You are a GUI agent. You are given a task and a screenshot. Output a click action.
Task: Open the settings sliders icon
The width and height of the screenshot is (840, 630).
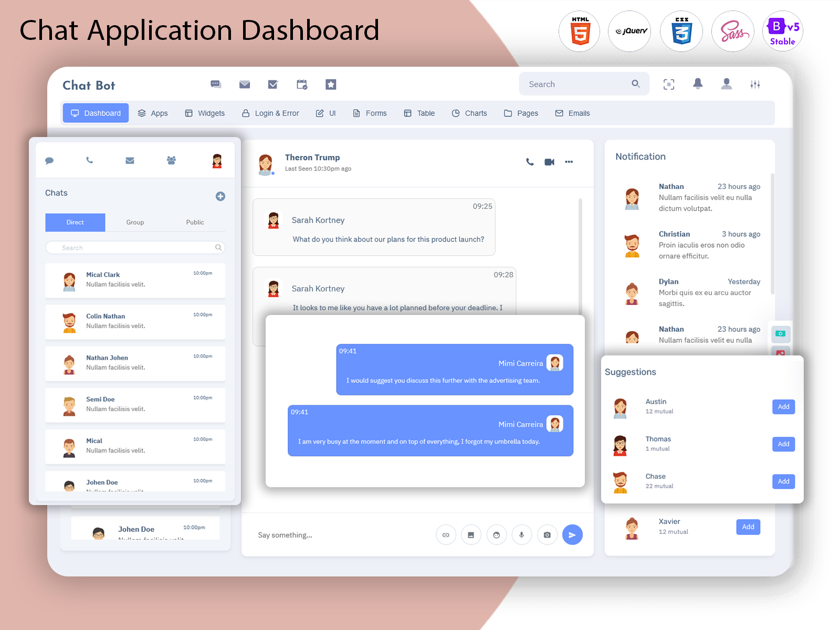tap(755, 85)
